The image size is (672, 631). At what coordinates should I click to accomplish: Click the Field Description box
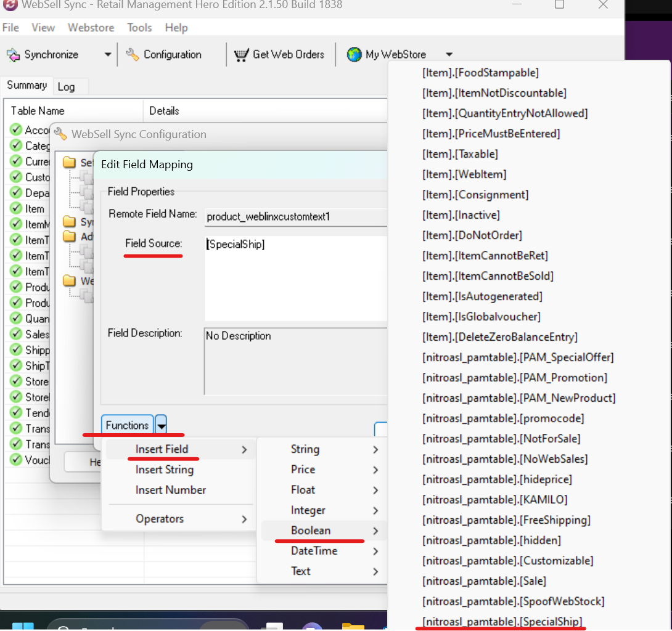click(x=296, y=362)
